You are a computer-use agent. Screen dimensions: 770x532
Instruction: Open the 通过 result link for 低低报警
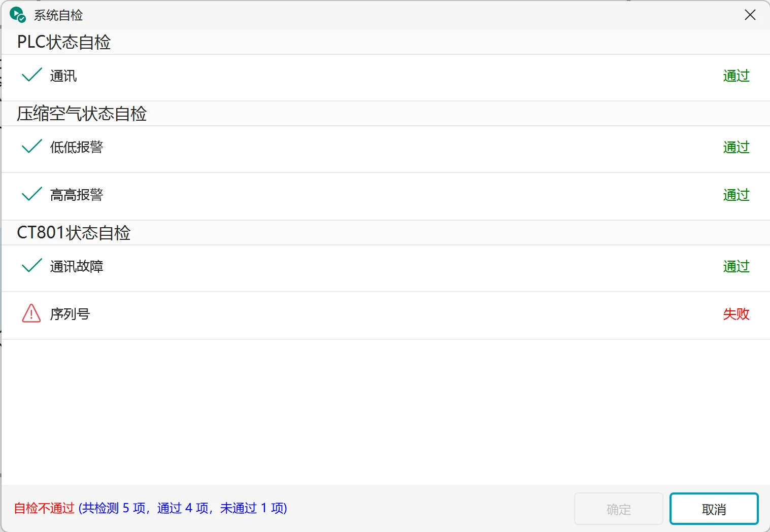pos(736,147)
